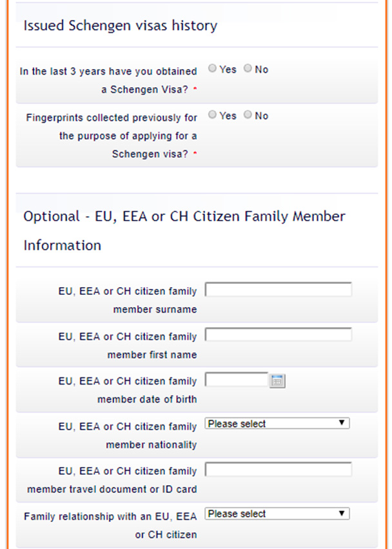Expand the family relationship dropdown

click(x=277, y=514)
